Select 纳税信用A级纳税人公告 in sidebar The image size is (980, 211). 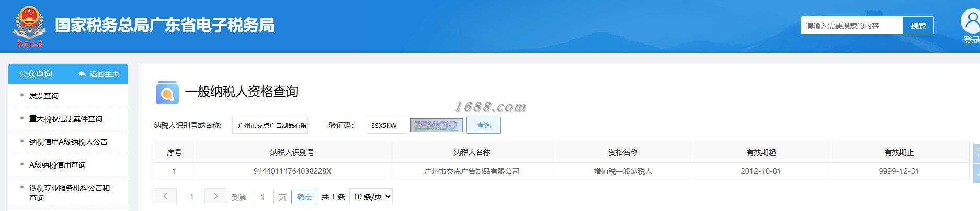[69, 142]
